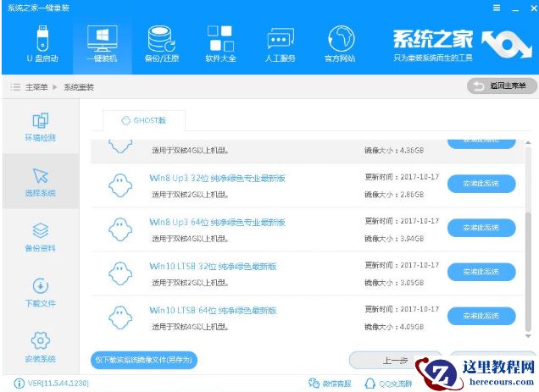Click 主菜单 list icon in breadcrumb
The height and width of the screenshot is (392, 539).
click(15, 87)
